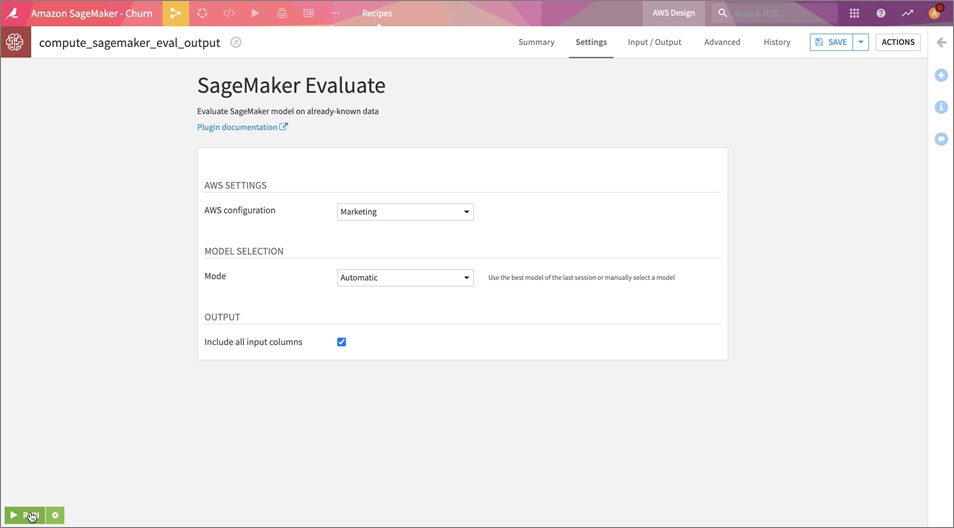
Task: Click the Dataiku bird logo
Action: click(12, 13)
